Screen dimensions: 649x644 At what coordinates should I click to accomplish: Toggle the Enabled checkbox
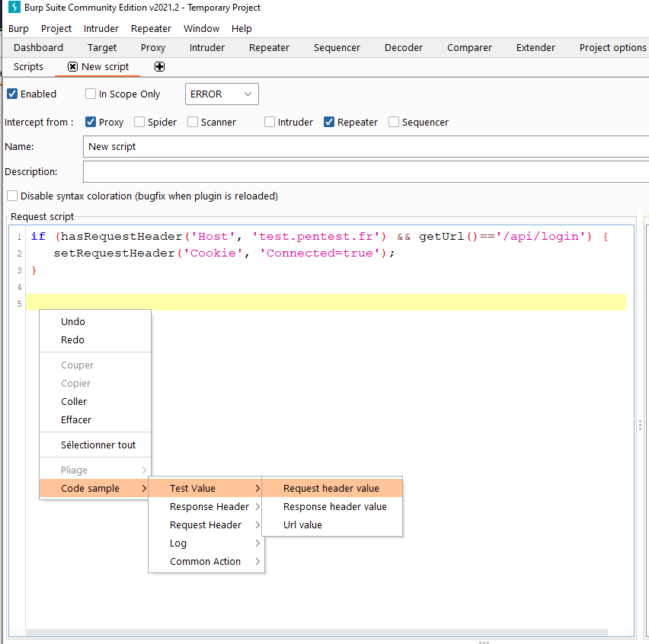pyautogui.click(x=12, y=94)
